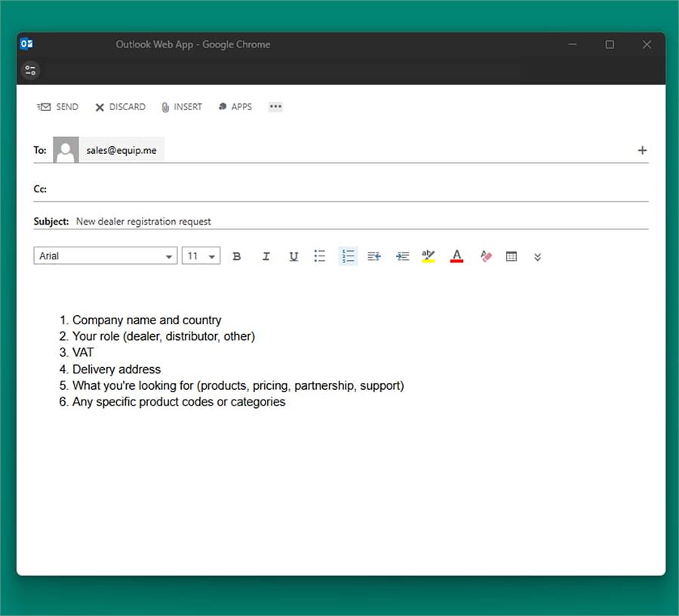Send the email with SEND button
Viewport: 679px width, 616px height.
(x=57, y=107)
